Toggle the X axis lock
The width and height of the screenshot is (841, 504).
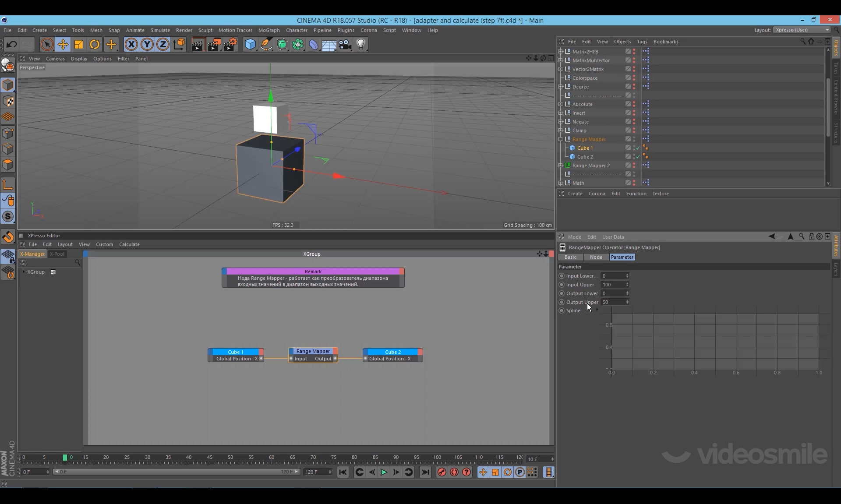pos(131,44)
